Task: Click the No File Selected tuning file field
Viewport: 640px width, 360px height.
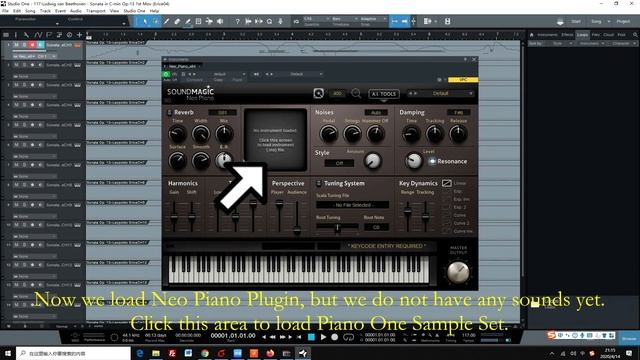Action: [x=352, y=205]
